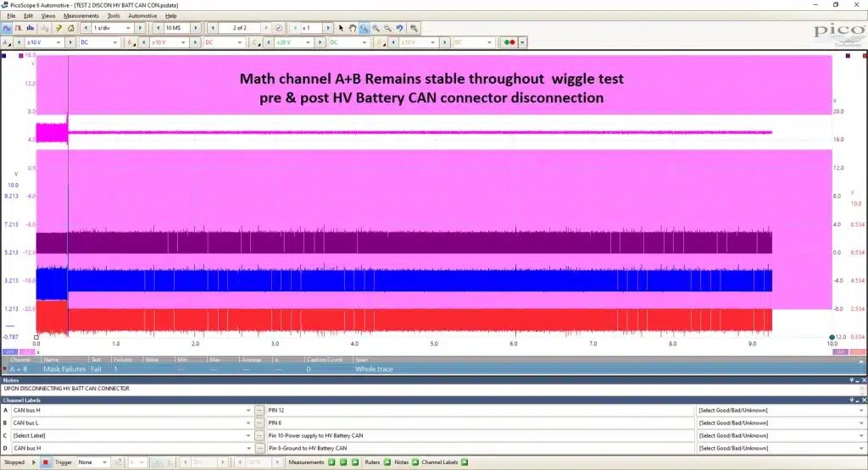Open the Help menu
This screenshot has height=470, width=868.
[x=171, y=16]
